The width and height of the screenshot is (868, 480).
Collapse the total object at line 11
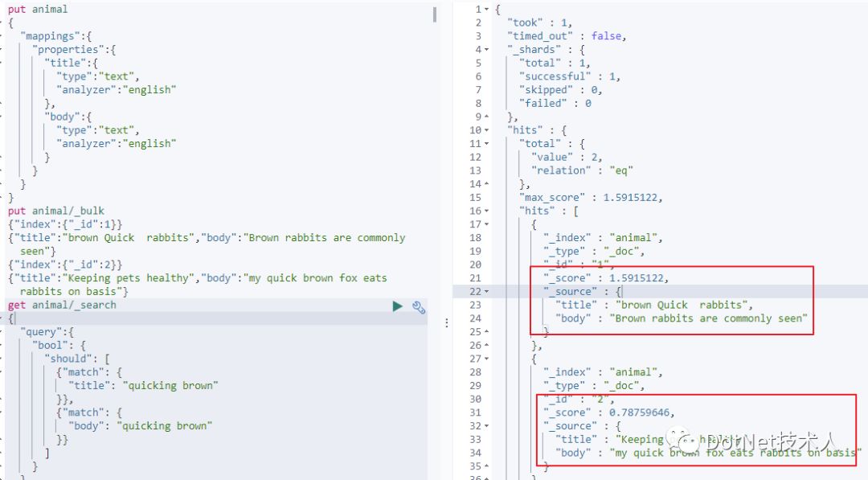486,144
